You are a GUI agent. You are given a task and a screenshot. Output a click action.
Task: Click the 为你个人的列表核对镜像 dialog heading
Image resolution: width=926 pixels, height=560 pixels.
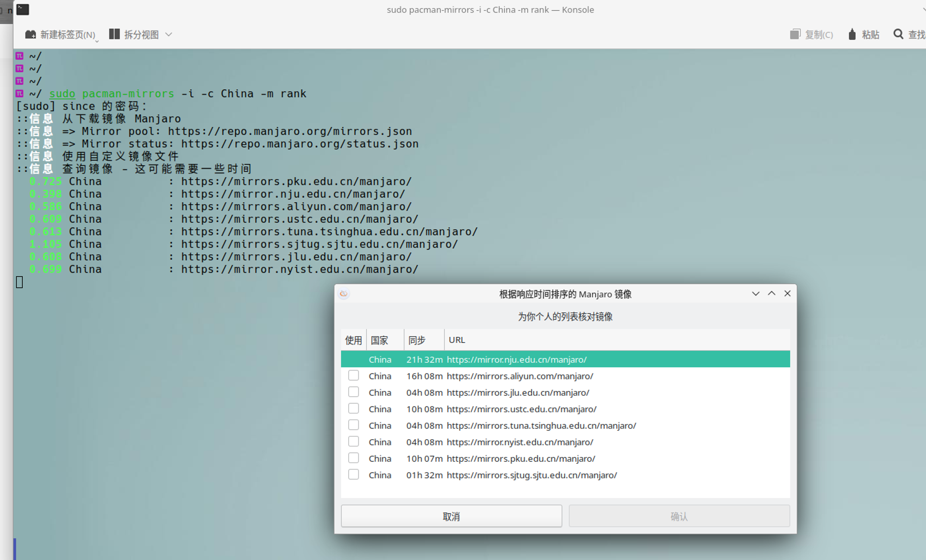click(x=565, y=317)
